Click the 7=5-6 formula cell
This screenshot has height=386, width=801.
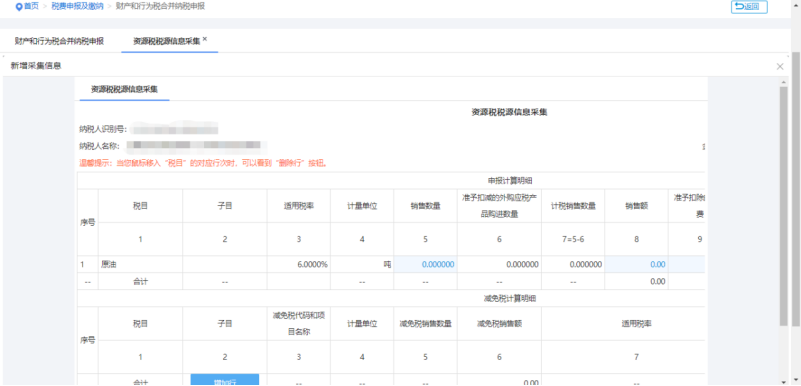tap(573, 239)
